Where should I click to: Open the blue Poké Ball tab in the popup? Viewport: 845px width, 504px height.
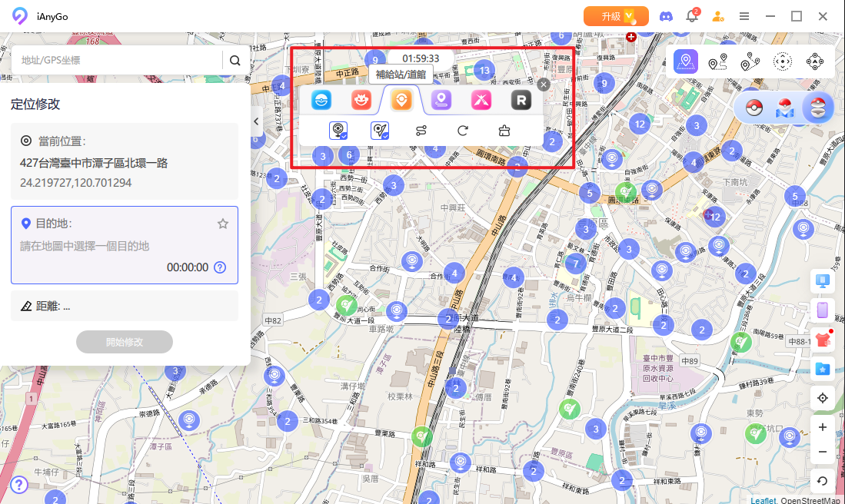point(321,100)
